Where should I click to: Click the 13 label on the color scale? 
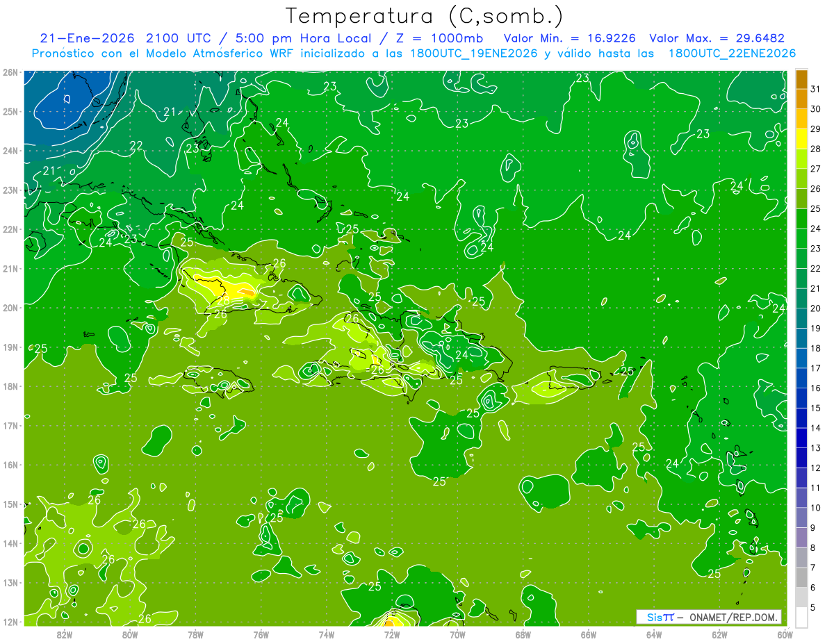tap(816, 448)
